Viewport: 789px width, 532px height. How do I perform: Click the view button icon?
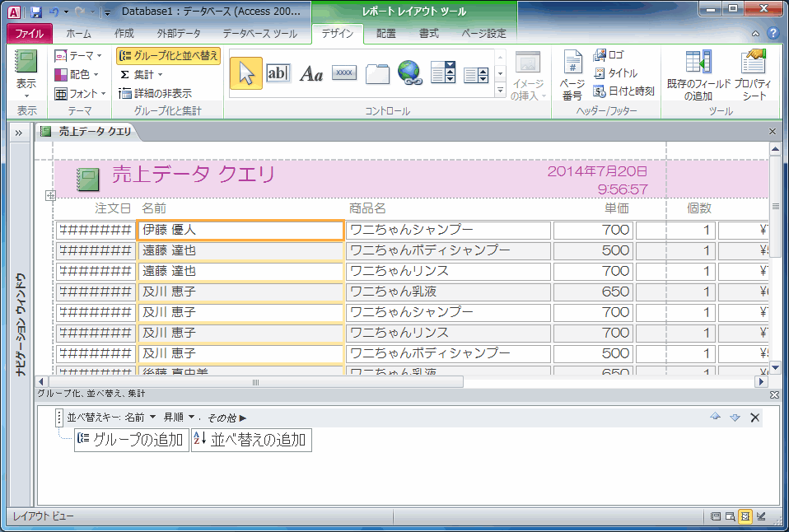click(26, 63)
